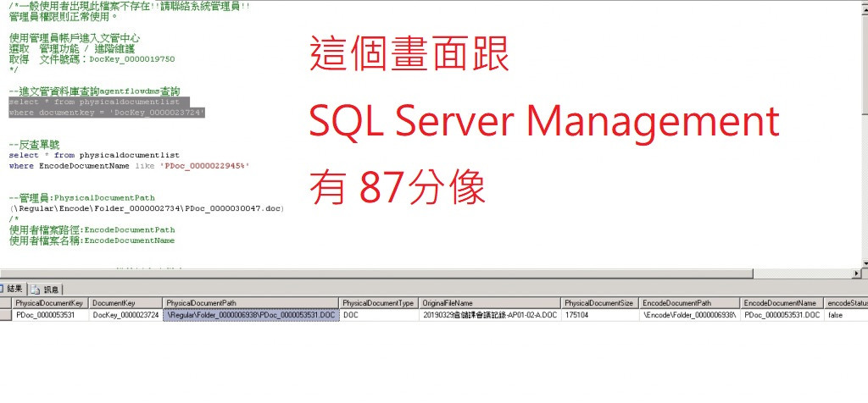Select the 175104 size cell
The image size is (868, 403).
(x=600, y=315)
